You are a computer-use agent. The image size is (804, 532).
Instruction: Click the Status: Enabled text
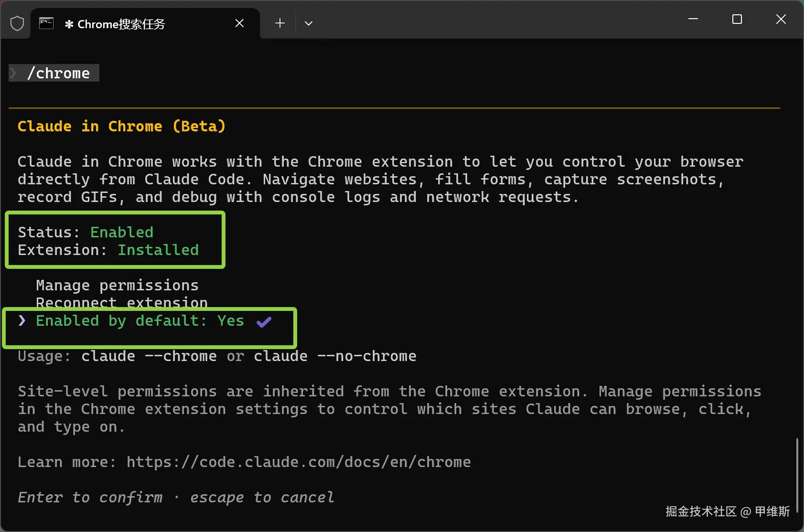coord(86,233)
